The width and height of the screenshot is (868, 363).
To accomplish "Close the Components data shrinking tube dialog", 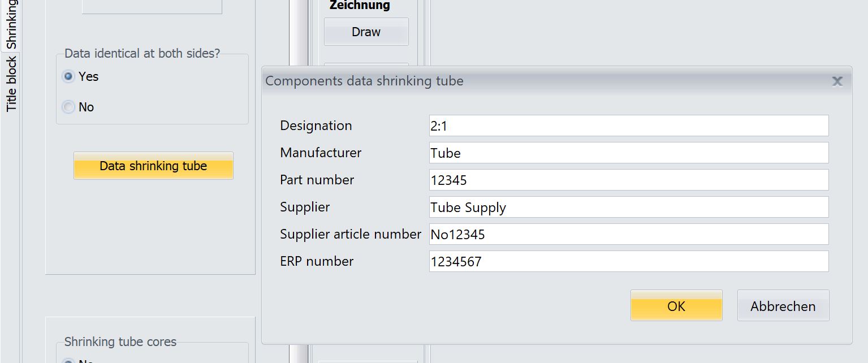I will click(837, 81).
